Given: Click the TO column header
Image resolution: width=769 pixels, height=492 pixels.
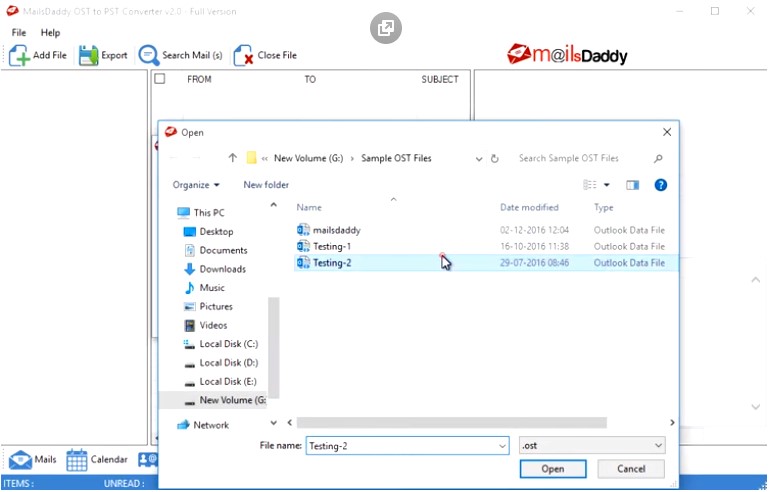Looking at the screenshot, I should pyautogui.click(x=310, y=79).
